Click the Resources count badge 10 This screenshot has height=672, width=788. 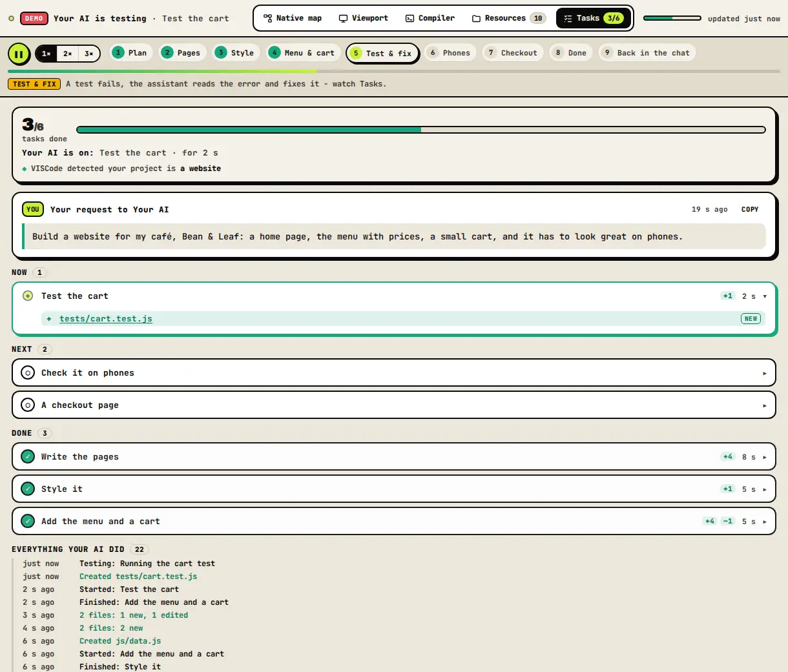[x=538, y=18]
